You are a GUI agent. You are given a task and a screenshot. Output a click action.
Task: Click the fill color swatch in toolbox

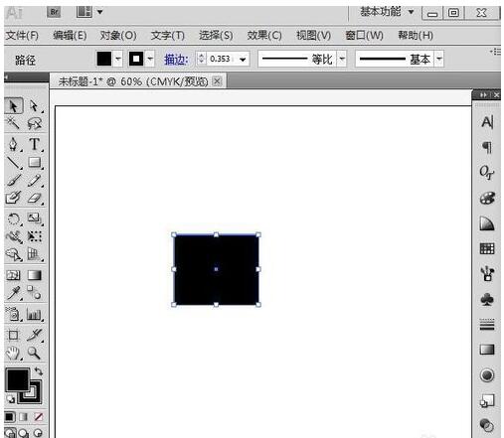[17, 379]
